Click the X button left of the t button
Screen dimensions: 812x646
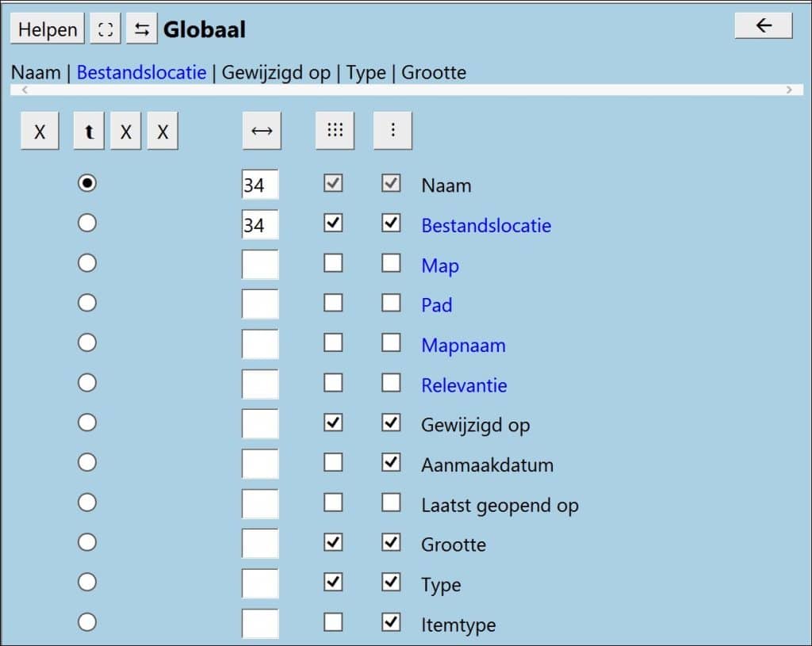coord(40,131)
